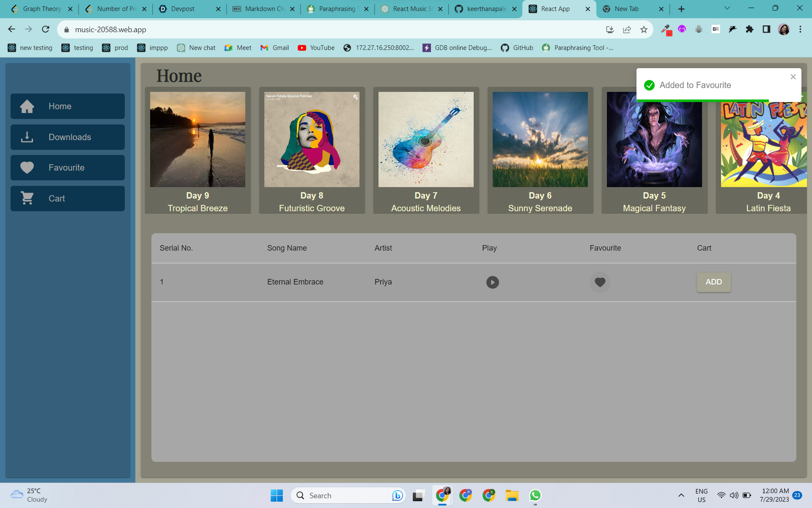Open Day 8 Futuristic Groove album cover
The height and width of the screenshot is (508, 812).
coord(312,140)
